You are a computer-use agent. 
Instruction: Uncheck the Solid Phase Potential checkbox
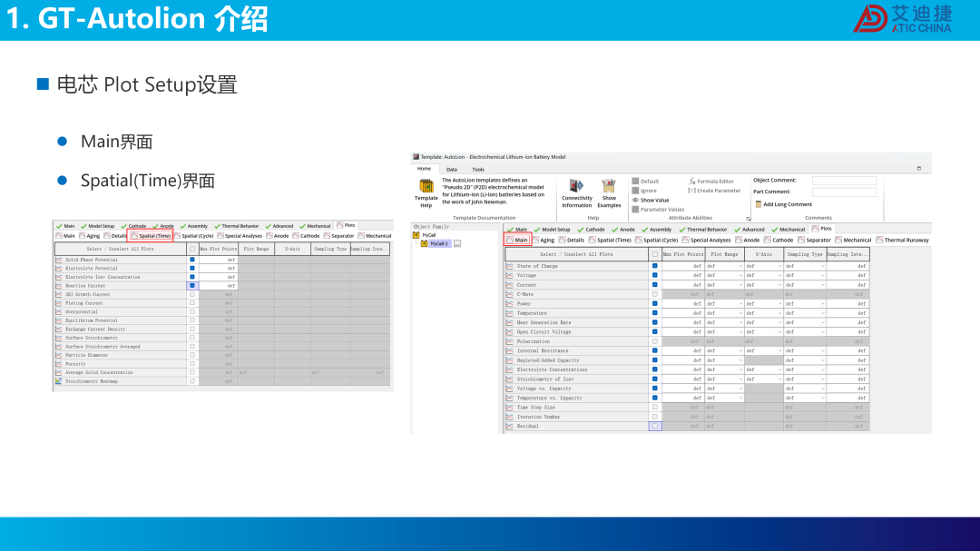coord(192,260)
